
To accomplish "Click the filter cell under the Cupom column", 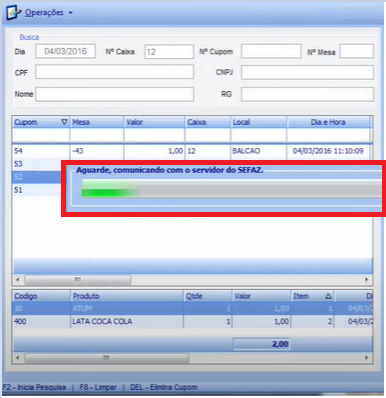I will click(41, 135).
